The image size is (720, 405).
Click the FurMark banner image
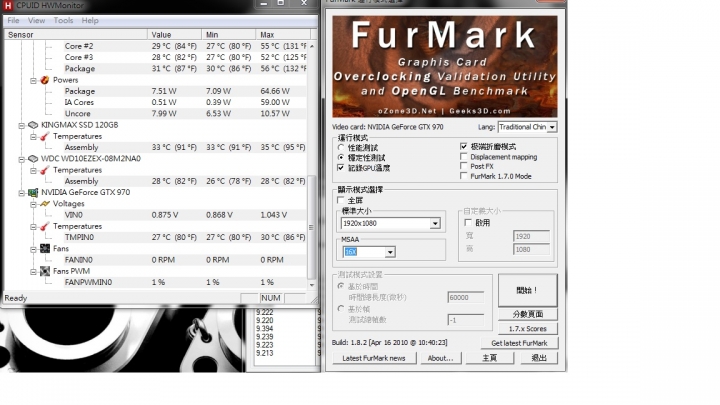pos(445,67)
